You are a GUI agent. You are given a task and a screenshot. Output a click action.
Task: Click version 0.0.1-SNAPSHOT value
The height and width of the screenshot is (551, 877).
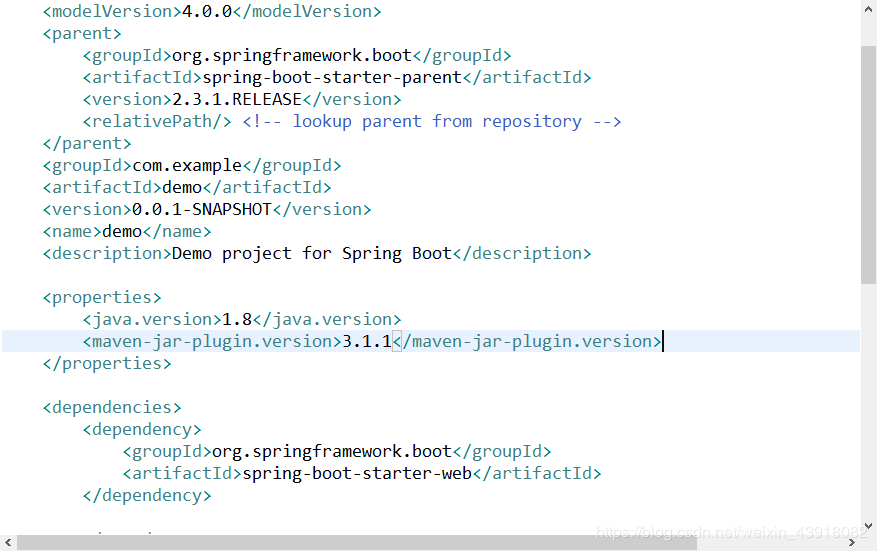pos(202,209)
